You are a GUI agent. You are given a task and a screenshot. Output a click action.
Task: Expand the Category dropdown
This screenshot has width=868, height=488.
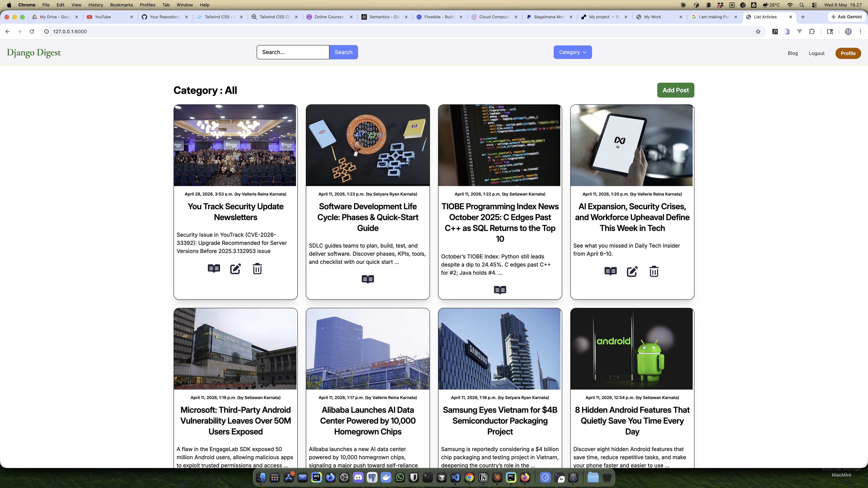pyautogui.click(x=573, y=52)
